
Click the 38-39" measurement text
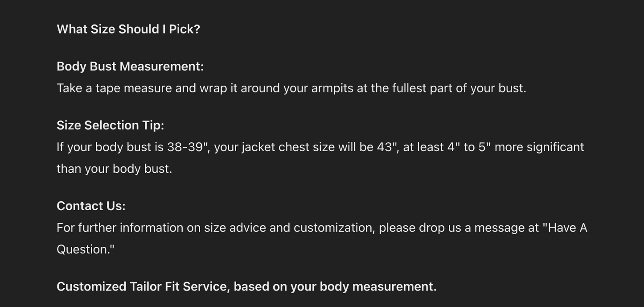click(x=188, y=147)
